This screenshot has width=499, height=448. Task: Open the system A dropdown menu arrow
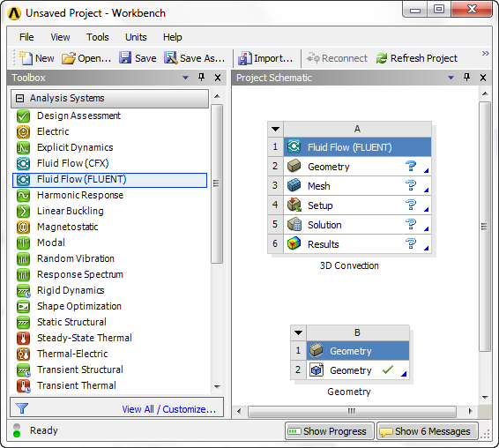tap(275, 129)
